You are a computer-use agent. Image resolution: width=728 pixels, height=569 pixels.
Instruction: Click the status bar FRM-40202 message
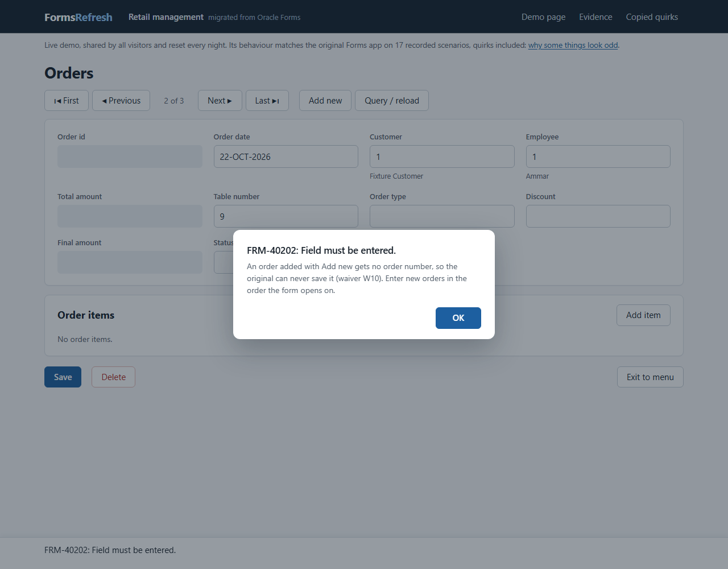pos(110,550)
